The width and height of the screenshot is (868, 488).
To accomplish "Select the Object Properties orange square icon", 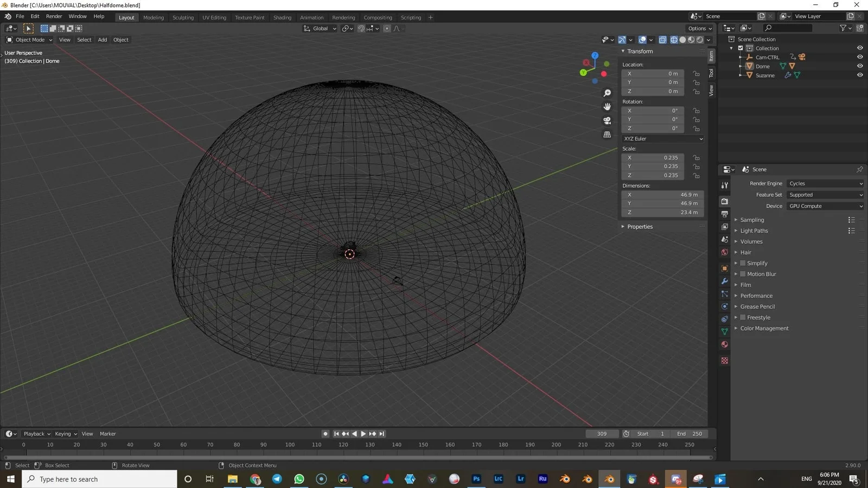I will 724,267.
